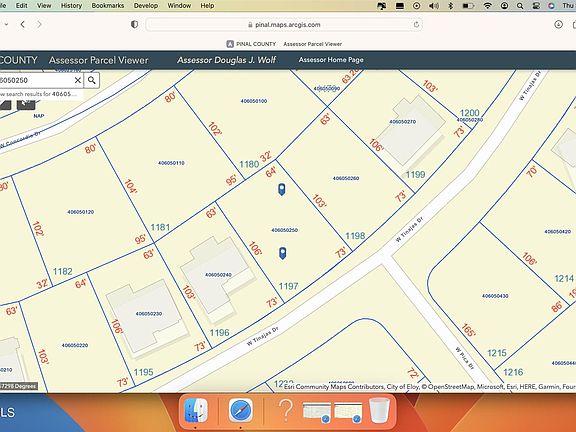Viewport: 576px width, 432px height.
Task: Activate the dark select-tool button with arrow cursor
Action: pos(26,104)
